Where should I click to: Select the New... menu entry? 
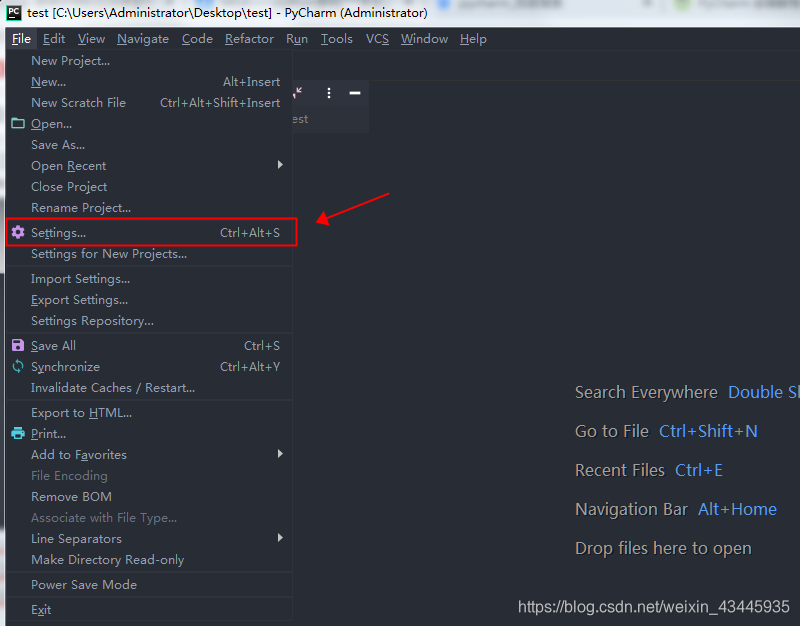pos(149,82)
